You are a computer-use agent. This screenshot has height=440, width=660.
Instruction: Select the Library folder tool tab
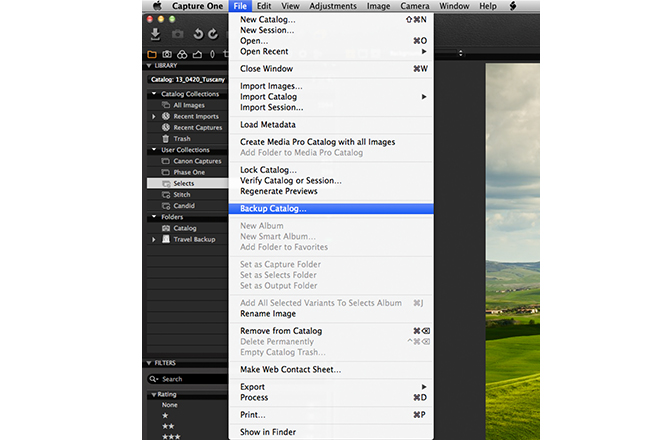pyautogui.click(x=152, y=54)
